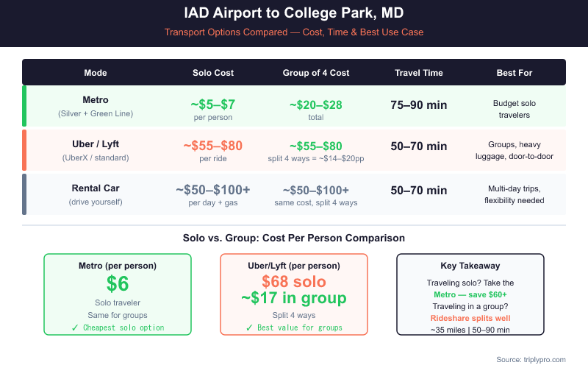Click the orange bar left of Uber / Lyft row

pyautogui.click(x=24, y=149)
